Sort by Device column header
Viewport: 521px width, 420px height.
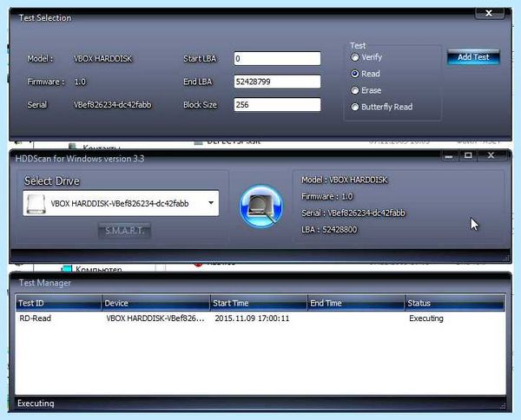[x=155, y=303]
